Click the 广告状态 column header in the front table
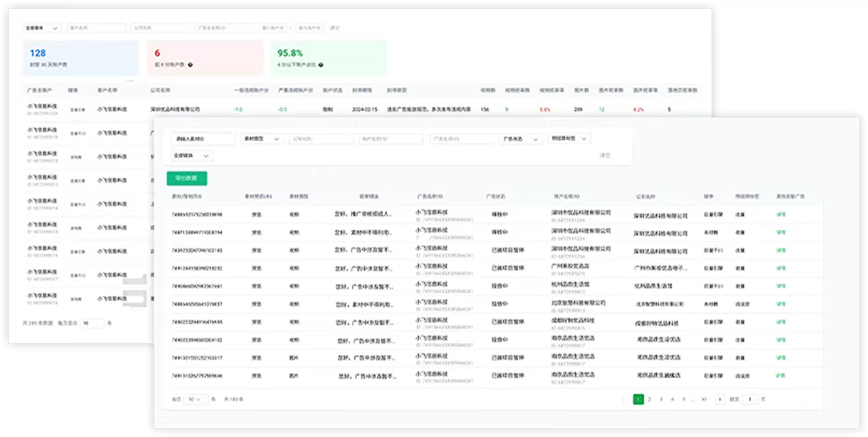Image resolution: width=868 pixels, height=437 pixels. (x=496, y=197)
